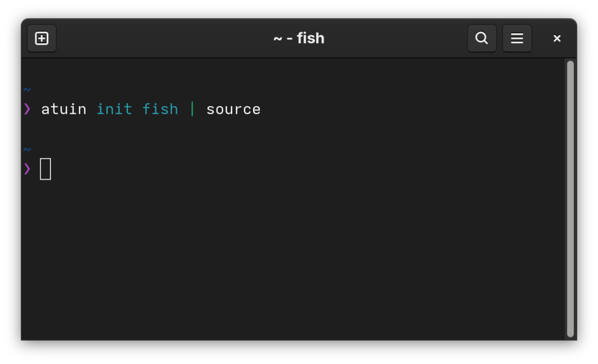Close the terminal window
The image size is (598, 364).
pyautogui.click(x=557, y=38)
